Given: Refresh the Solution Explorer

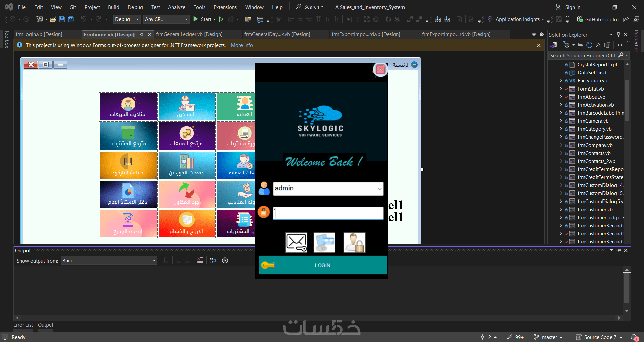Looking at the screenshot, I should point(589,45).
